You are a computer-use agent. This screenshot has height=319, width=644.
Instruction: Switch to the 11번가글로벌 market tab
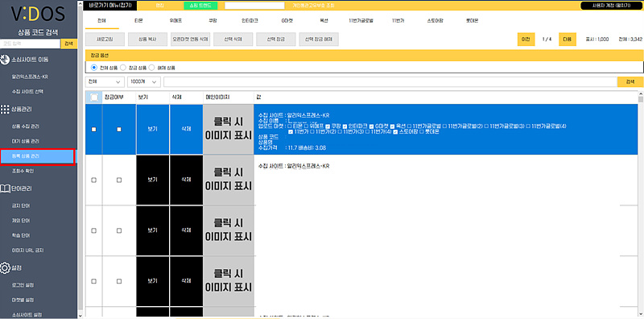click(361, 21)
